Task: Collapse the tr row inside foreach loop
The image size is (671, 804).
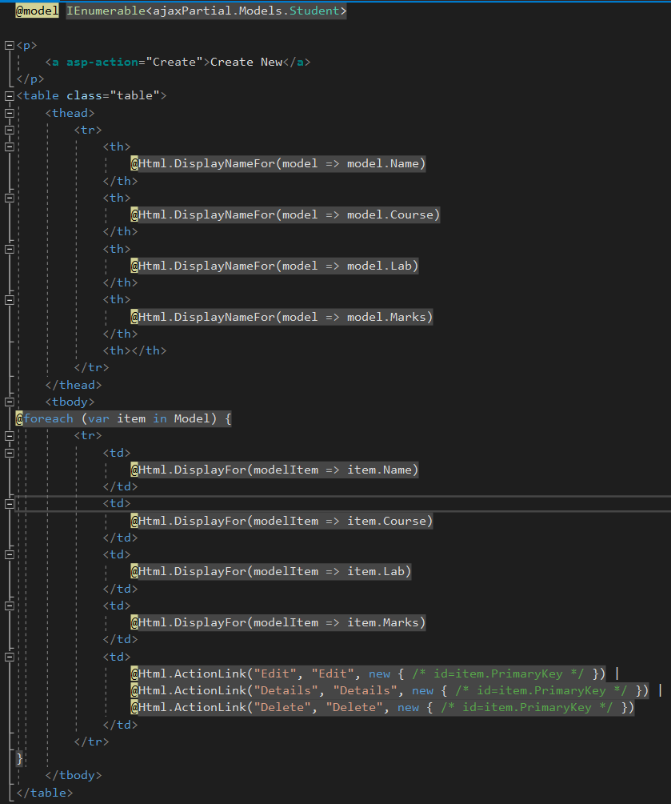Action: [x=9, y=436]
